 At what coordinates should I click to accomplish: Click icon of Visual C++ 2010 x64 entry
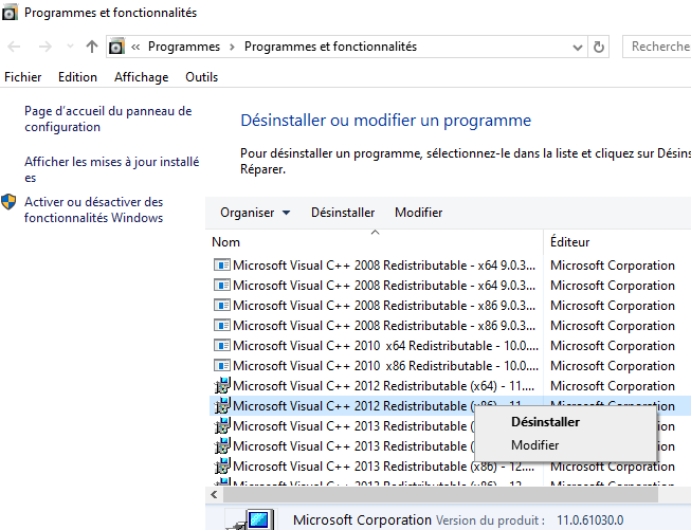click(222, 346)
